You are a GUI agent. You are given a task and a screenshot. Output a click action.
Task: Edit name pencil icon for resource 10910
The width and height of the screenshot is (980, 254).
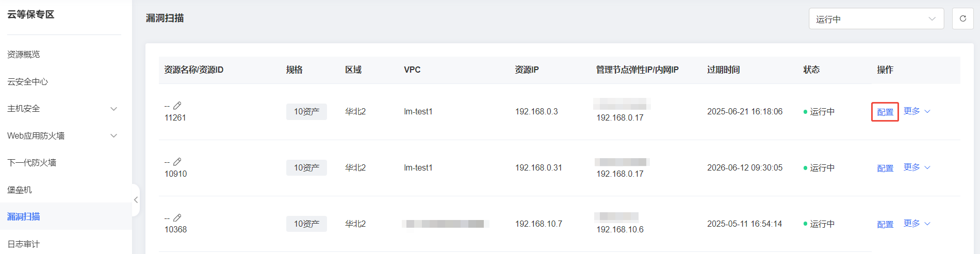pyautogui.click(x=177, y=162)
